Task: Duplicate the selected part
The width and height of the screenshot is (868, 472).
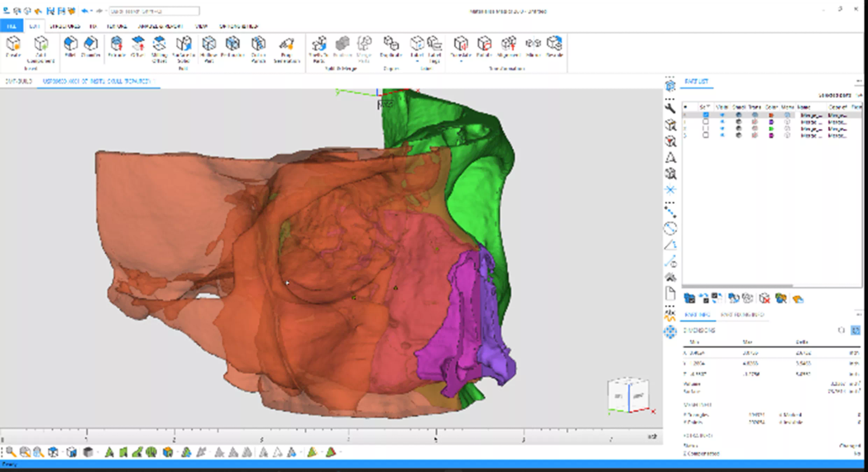Action: pyautogui.click(x=391, y=47)
